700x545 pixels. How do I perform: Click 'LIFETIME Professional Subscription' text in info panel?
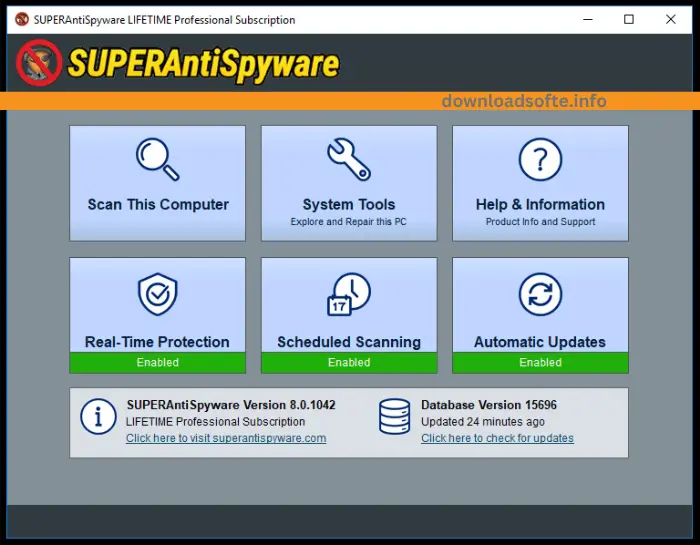[x=216, y=422]
